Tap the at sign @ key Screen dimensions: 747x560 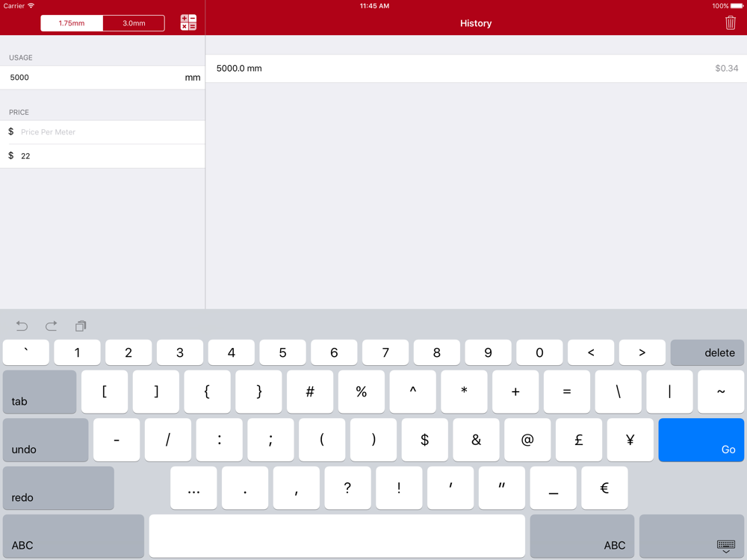tap(527, 440)
